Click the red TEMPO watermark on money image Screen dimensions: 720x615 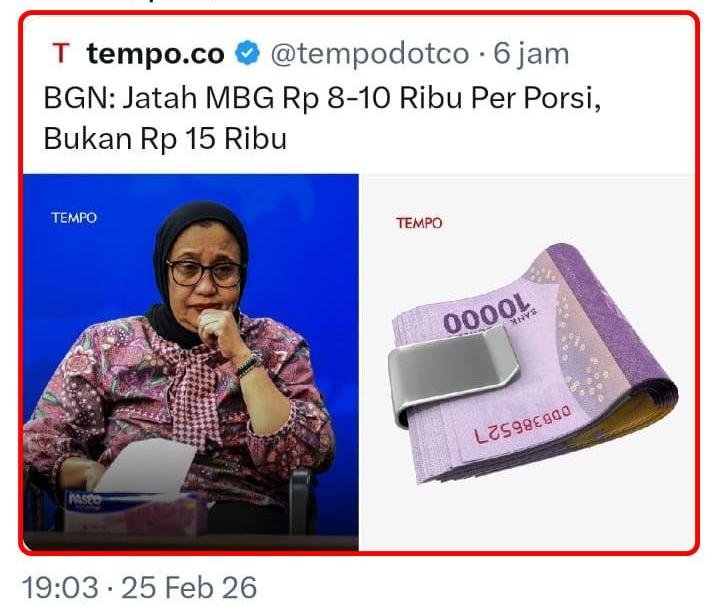[419, 223]
